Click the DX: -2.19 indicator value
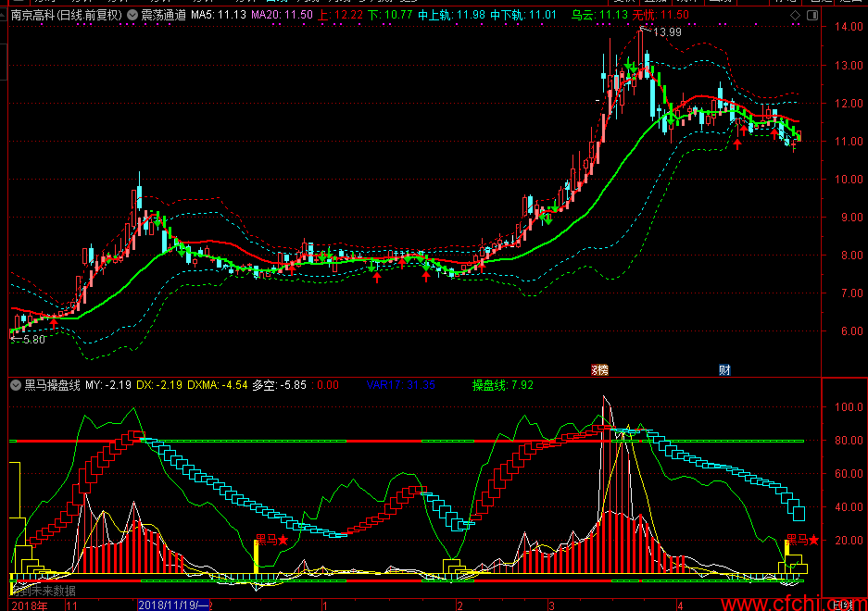This screenshot has height=611, width=868. pyautogui.click(x=159, y=384)
